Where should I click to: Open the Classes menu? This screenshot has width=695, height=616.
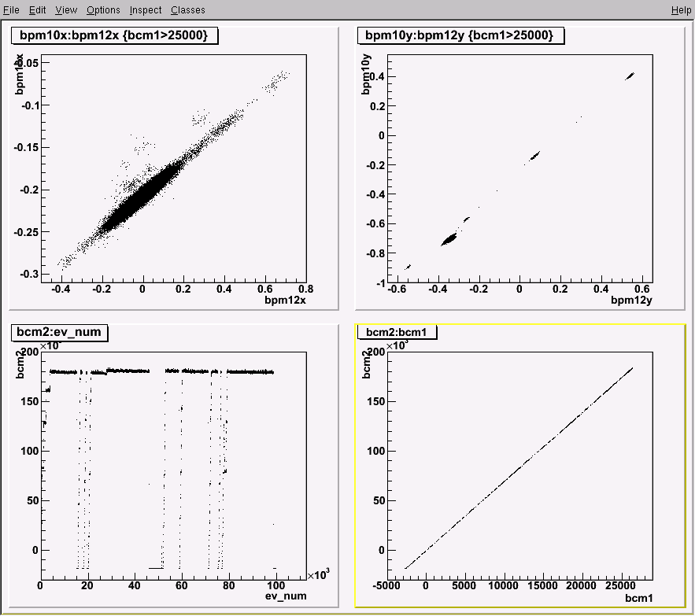pos(188,9)
